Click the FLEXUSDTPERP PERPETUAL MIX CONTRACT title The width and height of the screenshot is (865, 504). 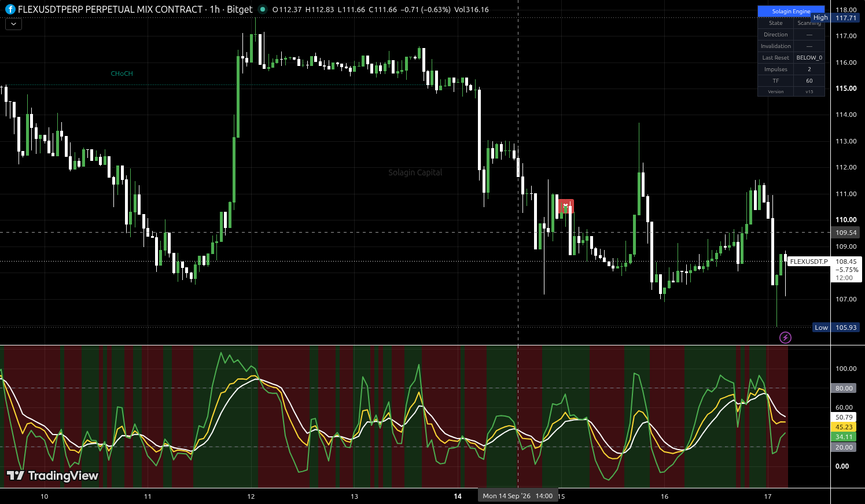pos(110,9)
